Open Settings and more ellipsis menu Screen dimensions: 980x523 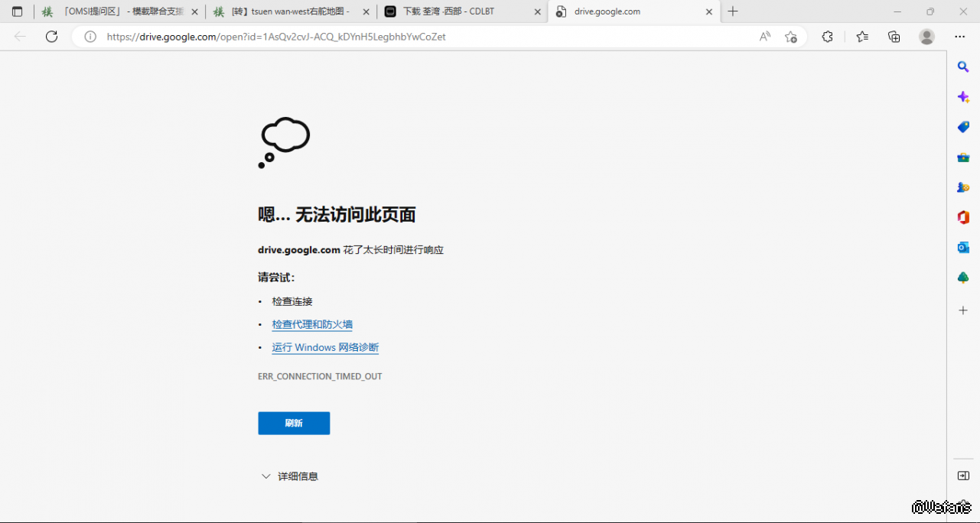click(959, 37)
